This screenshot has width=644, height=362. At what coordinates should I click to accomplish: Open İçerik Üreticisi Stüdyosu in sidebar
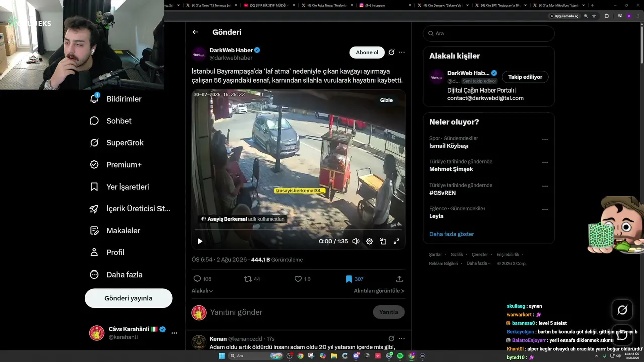pos(130,209)
